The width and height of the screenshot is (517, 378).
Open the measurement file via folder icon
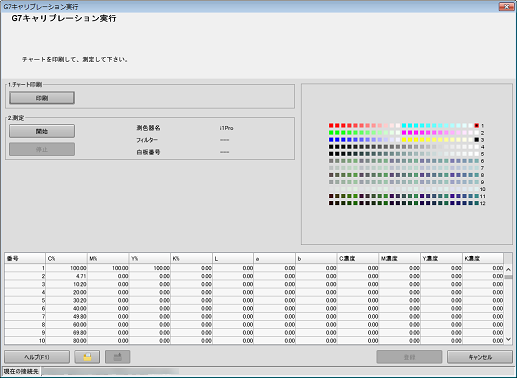[x=87, y=357]
